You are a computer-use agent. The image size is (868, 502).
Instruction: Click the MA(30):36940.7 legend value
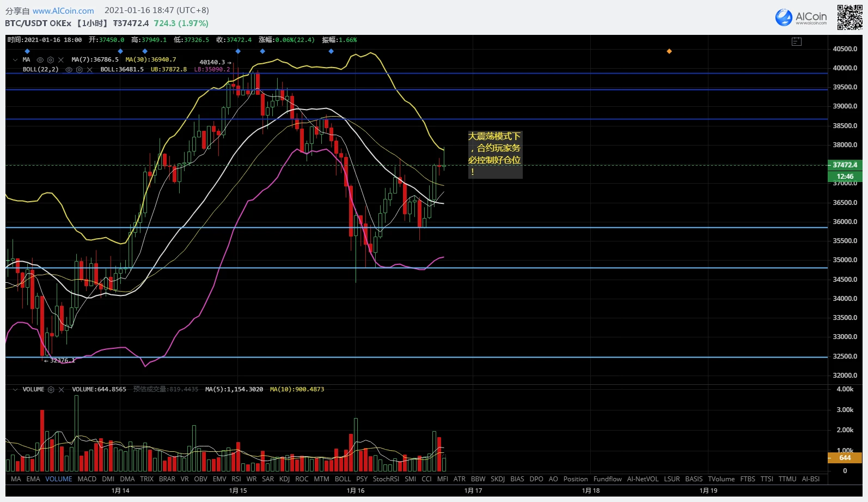click(151, 60)
